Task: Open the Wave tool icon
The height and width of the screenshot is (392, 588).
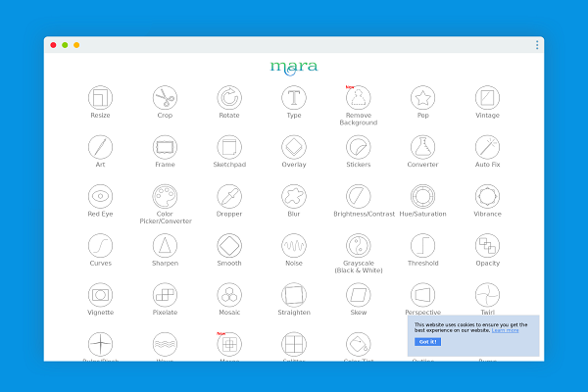Action: click(165, 344)
